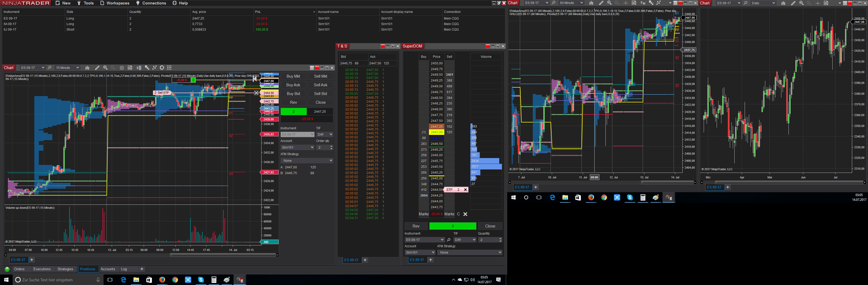Cancel the STP order in SuperDOM ladder
The image size is (868, 285).
pyautogui.click(x=465, y=190)
